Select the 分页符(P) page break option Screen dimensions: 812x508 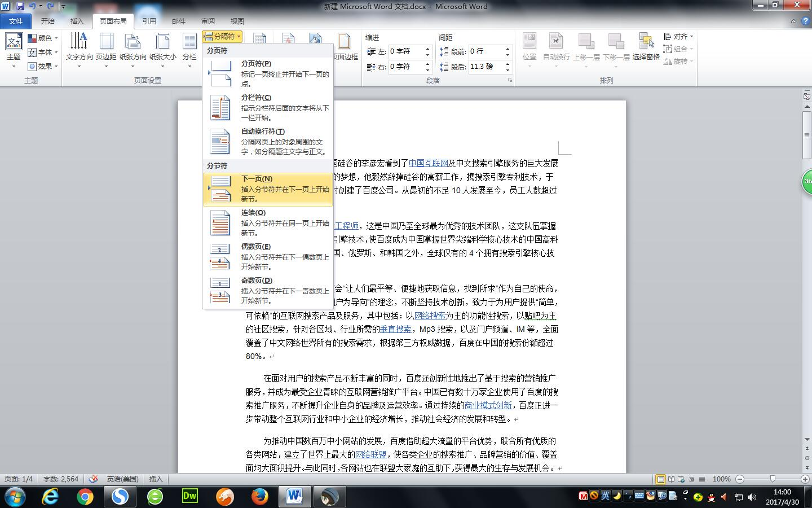[268, 73]
